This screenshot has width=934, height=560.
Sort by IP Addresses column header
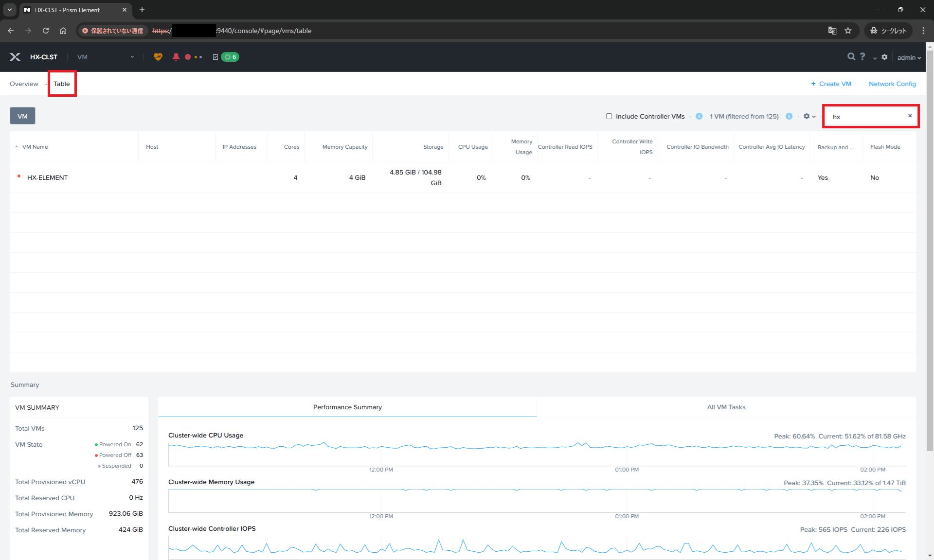click(x=239, y=147)
